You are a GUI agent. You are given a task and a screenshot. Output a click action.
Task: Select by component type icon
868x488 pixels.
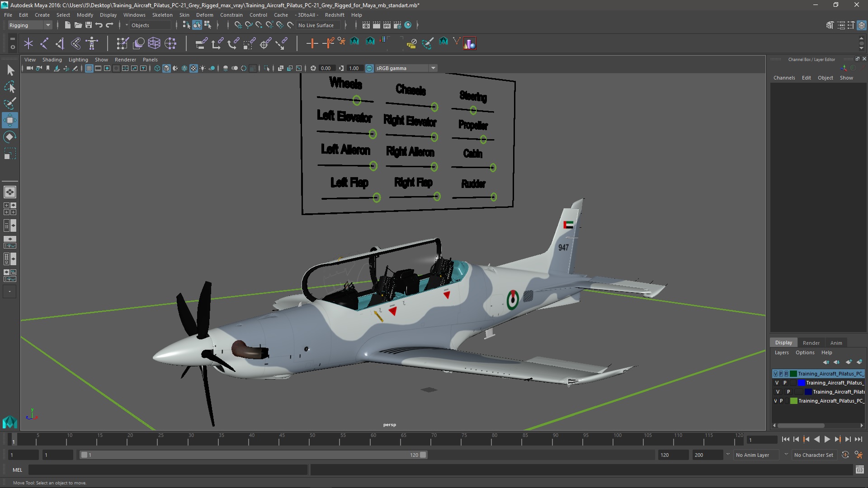click(x=208, y=25)
